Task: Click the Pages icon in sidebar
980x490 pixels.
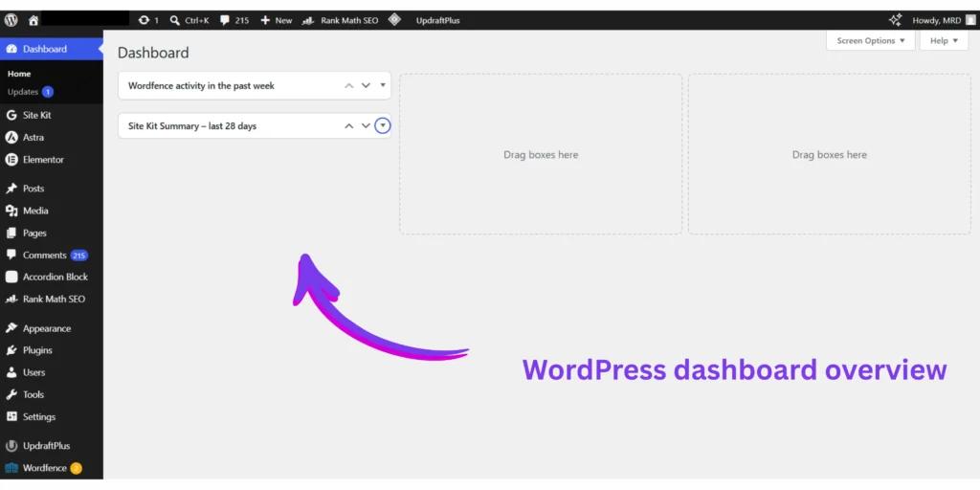Action: click(11, 233)
